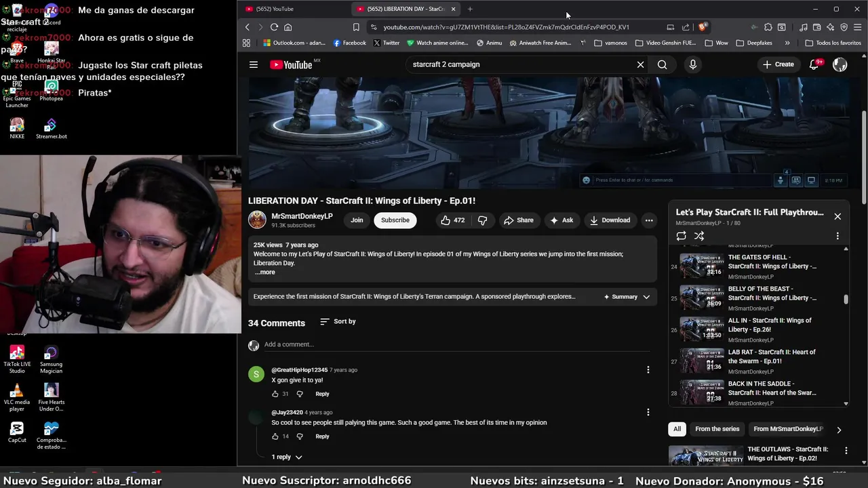Start voice search with the microphone
The height and width of the screenshot is (488, 868).
coord(692,64)
